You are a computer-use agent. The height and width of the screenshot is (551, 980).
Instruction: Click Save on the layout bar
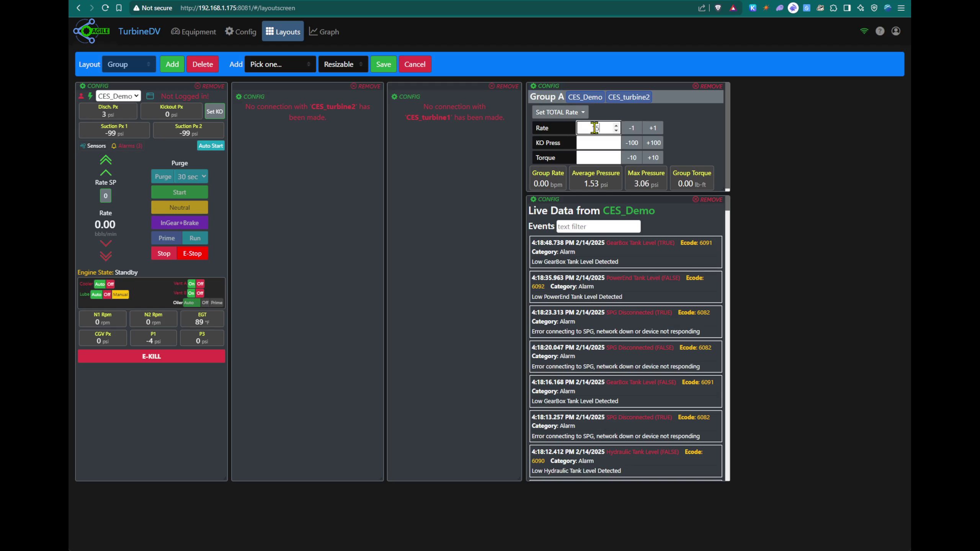click(383, 64)
